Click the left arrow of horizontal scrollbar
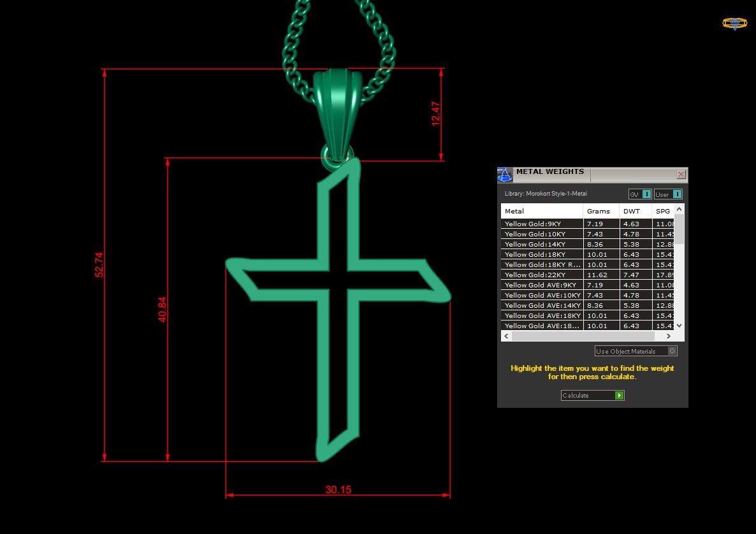 coord(506,336)
